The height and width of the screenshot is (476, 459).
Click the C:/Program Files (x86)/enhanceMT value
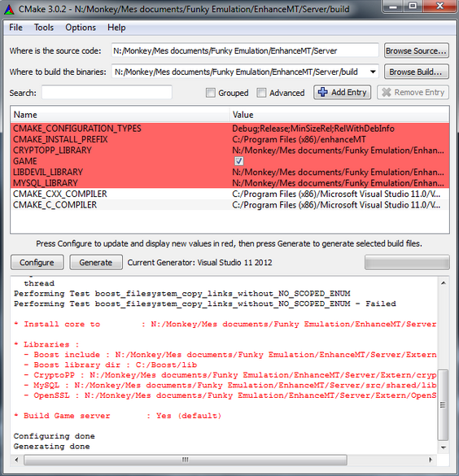click(299, 139)
